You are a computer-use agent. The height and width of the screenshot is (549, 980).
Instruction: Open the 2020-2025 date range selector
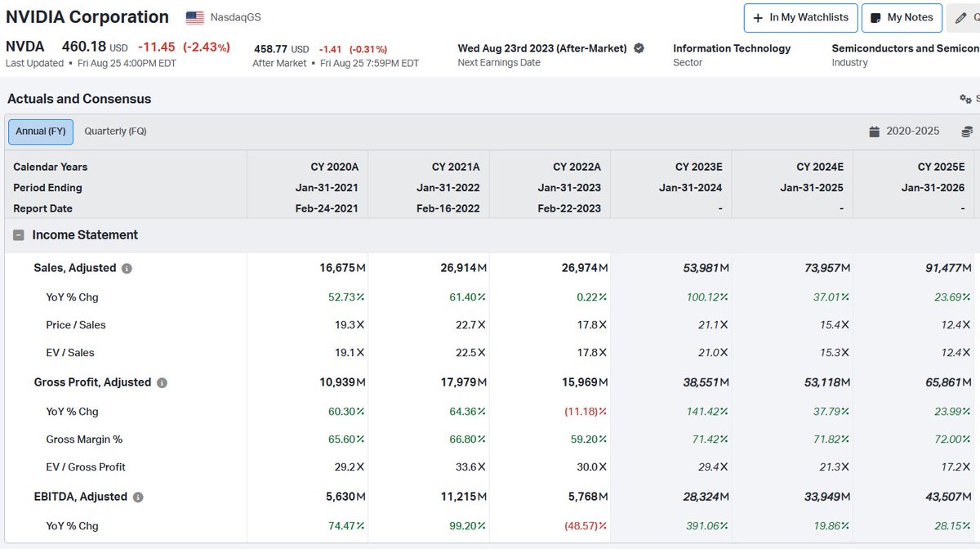tap(904, 132)
